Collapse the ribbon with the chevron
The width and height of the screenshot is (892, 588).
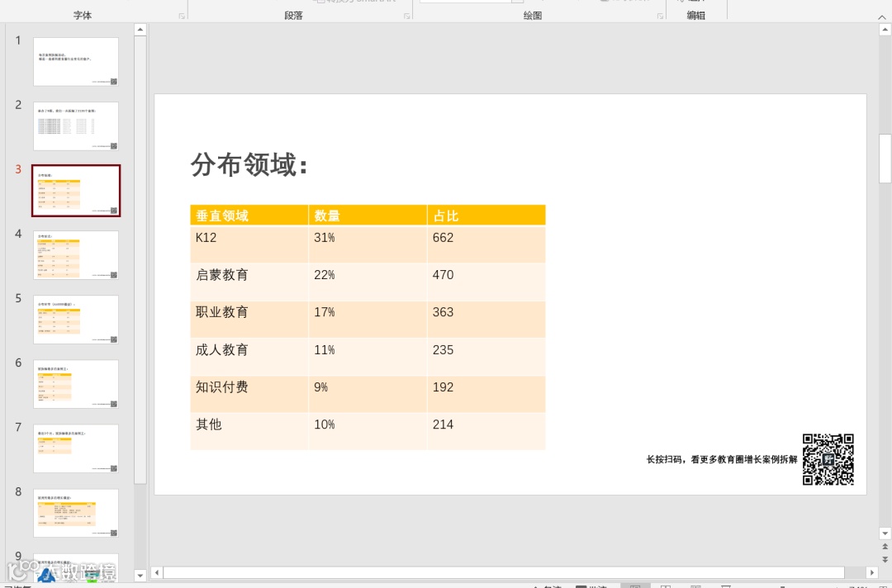[x=882, y=17]
